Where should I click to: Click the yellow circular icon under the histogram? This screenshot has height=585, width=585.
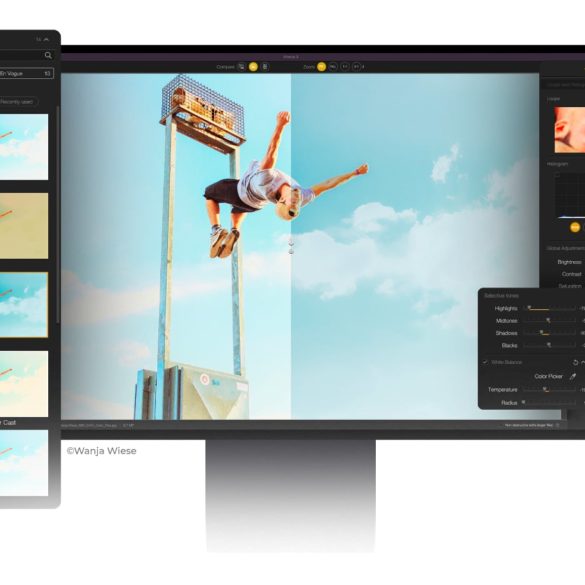tap(575, 227)
